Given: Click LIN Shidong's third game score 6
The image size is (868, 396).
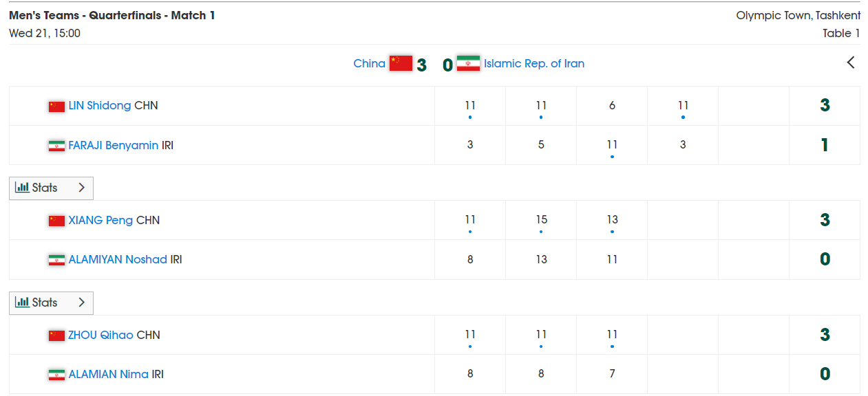Looking at the screenshot, I should [x=612, y=106].
